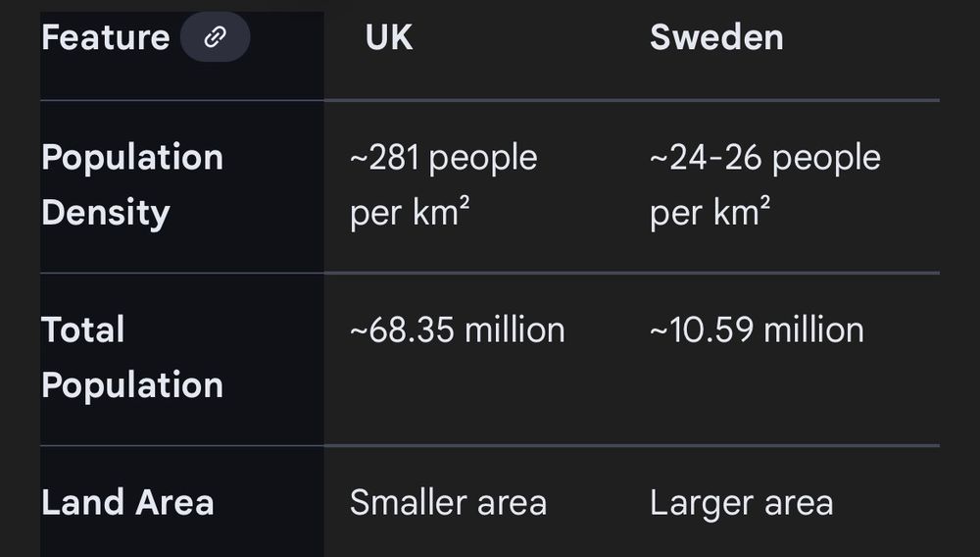
Task: Select the Sweden column header
Action: point(716,38)
